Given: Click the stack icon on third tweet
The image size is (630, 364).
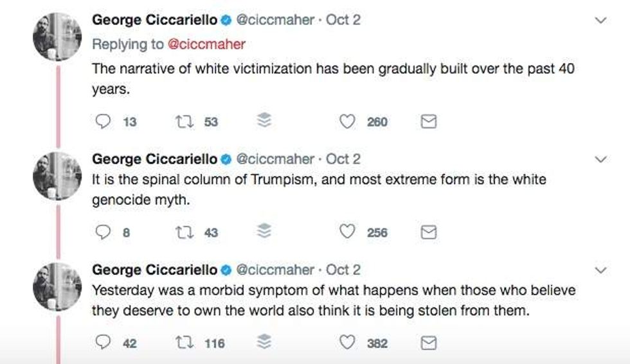Looking at the screenshot, I should point(264,343).
